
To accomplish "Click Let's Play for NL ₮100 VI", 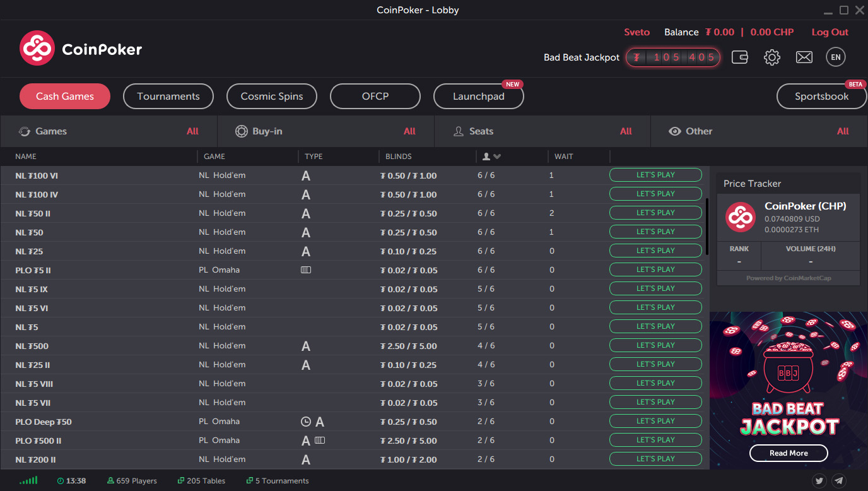I will [655, 175].
